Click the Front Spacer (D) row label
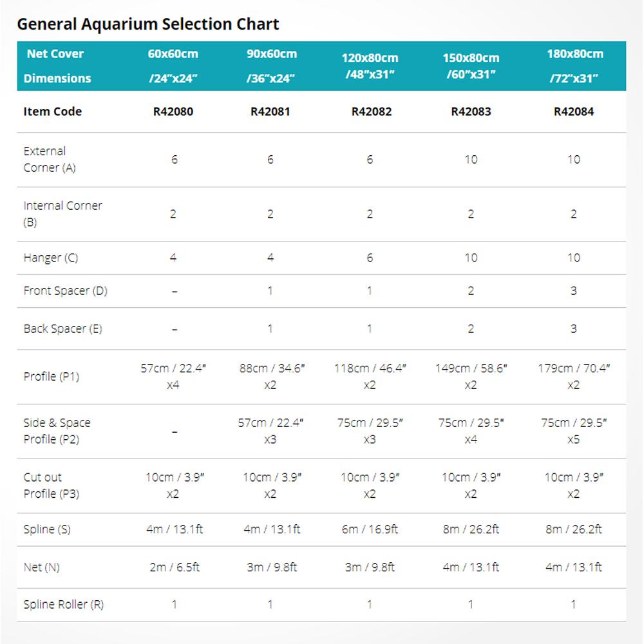The width and height of the screenshot is (644, 644). click(65, 291)
